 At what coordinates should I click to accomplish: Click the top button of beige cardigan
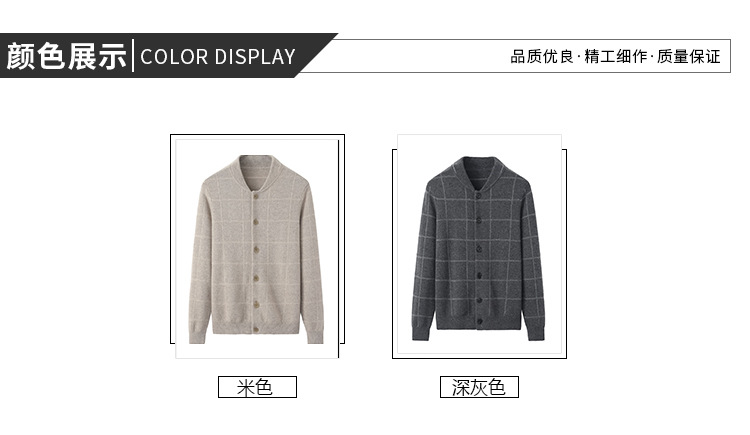tap(255, 195)
